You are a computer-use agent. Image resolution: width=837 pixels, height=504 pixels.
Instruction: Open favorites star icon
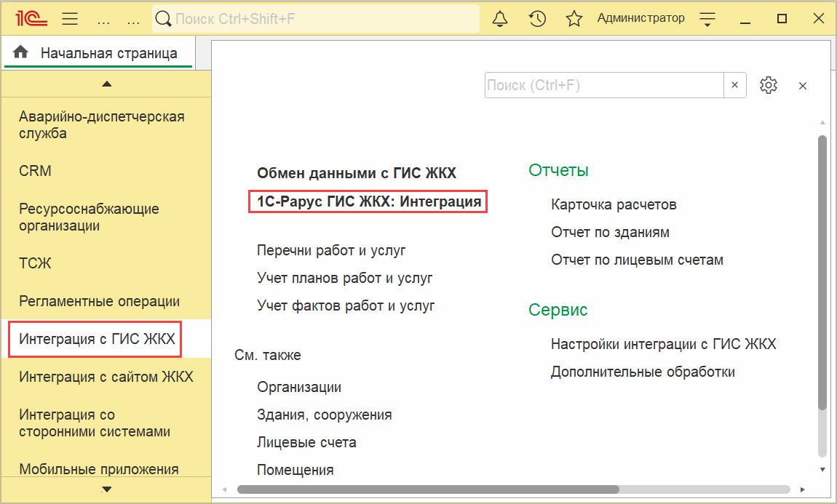574,19
